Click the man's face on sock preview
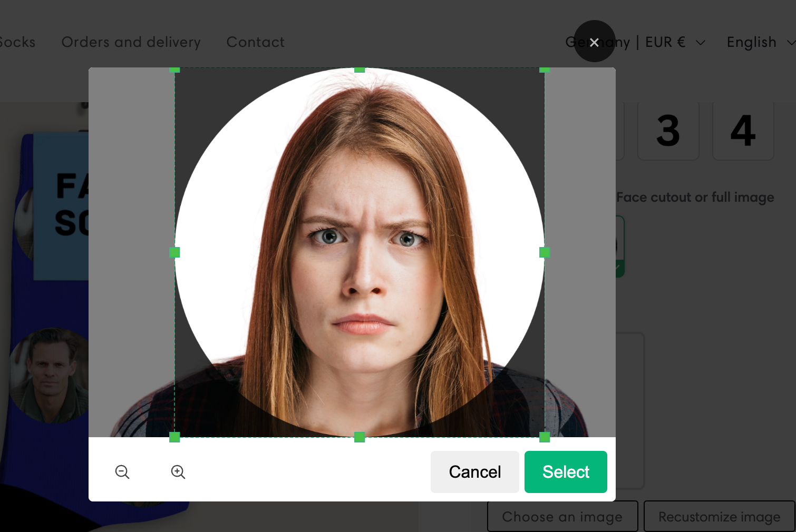Screen dimensions: 796x532 click(50, 375)
